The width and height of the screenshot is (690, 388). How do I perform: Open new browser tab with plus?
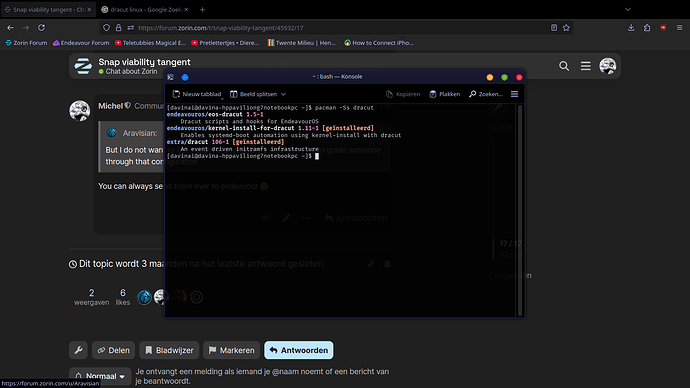pyautogui.click(x=202, y=9)
